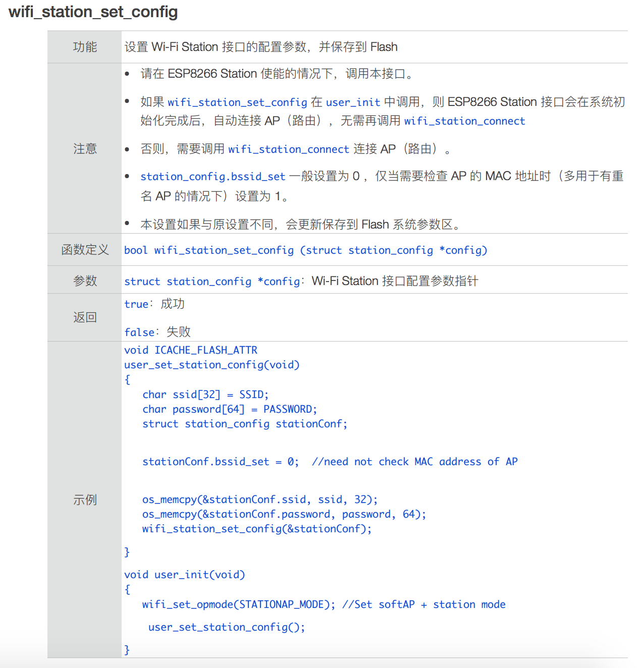644x668 pixels.
Task: Click the bool function definition line
Action: point(305,250)
